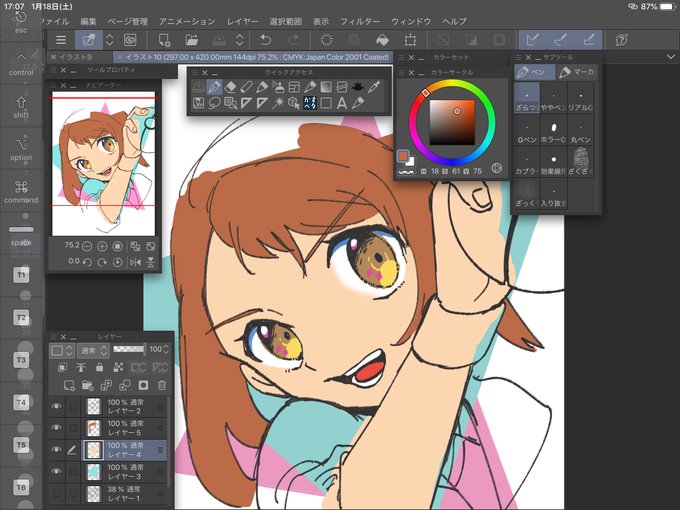Screen dimensions: 680x510
Task: Select the eraser tool in Quick Access
Action: coord(230,87)
